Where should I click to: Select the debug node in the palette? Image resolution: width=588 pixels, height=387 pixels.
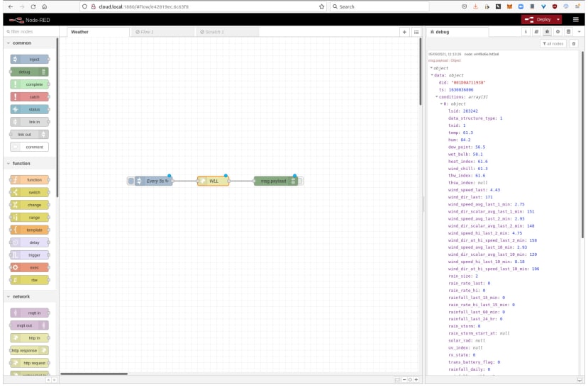coord(30,72)
